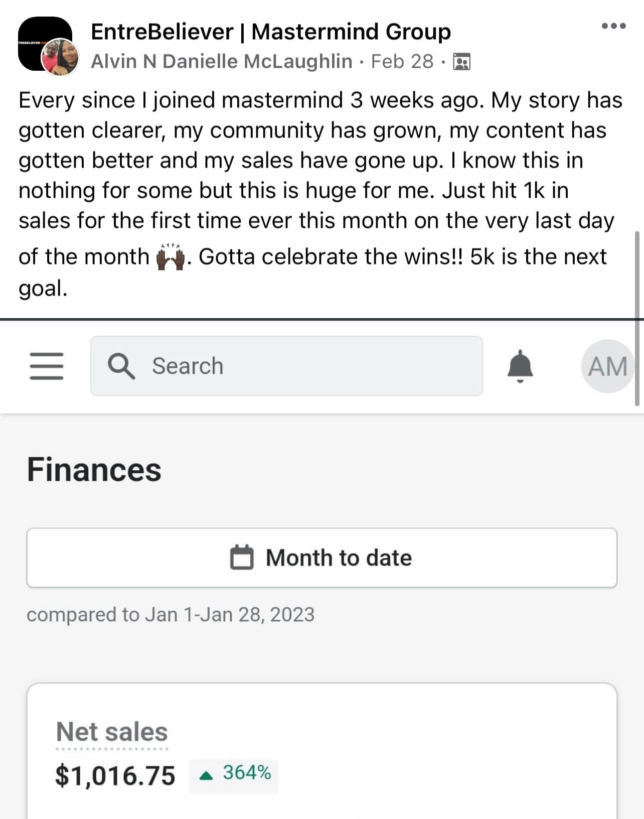
Task: Click the notification bell icon
Action: [520, 366]
